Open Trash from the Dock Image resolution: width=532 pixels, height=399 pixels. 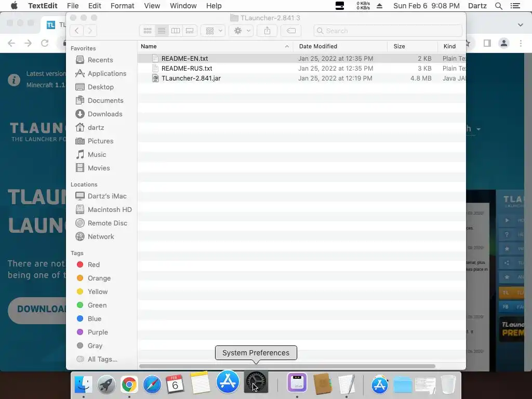[x=448, y=384]
